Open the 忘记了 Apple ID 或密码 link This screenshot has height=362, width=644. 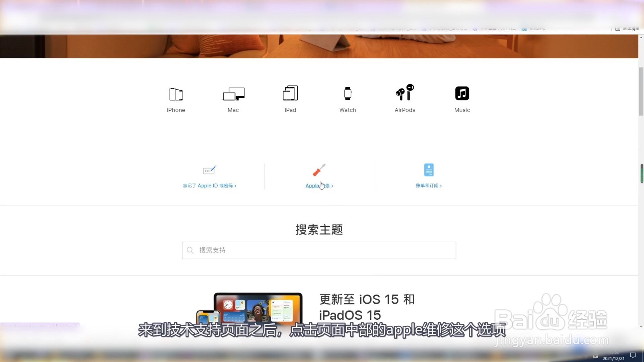[x=210, y=186]
